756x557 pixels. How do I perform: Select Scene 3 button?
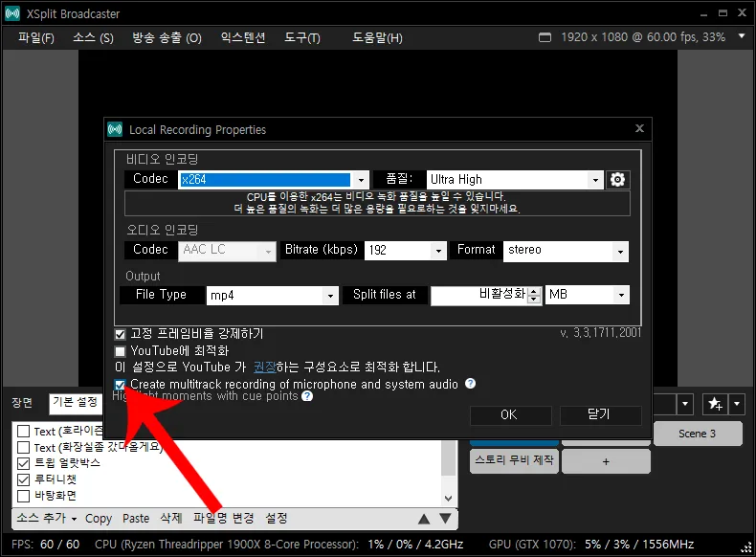coord(698,434)
